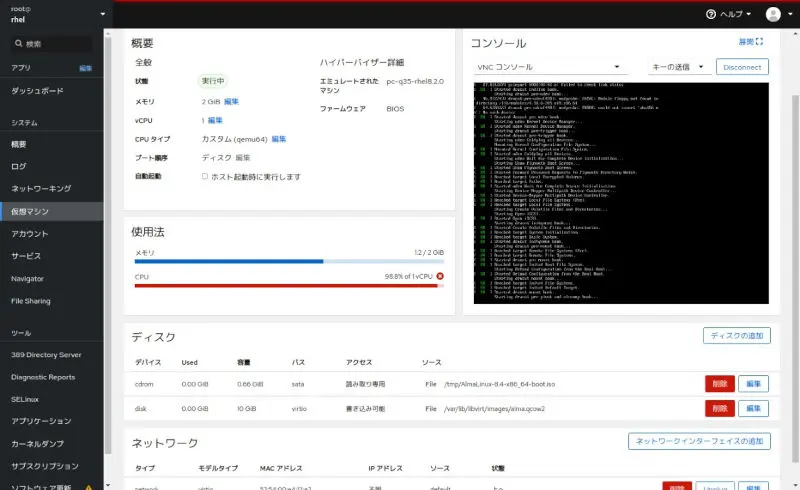Screen dimensions: 800x490
Task: Click the memory usage progress bar
Action: coord(289,261)
